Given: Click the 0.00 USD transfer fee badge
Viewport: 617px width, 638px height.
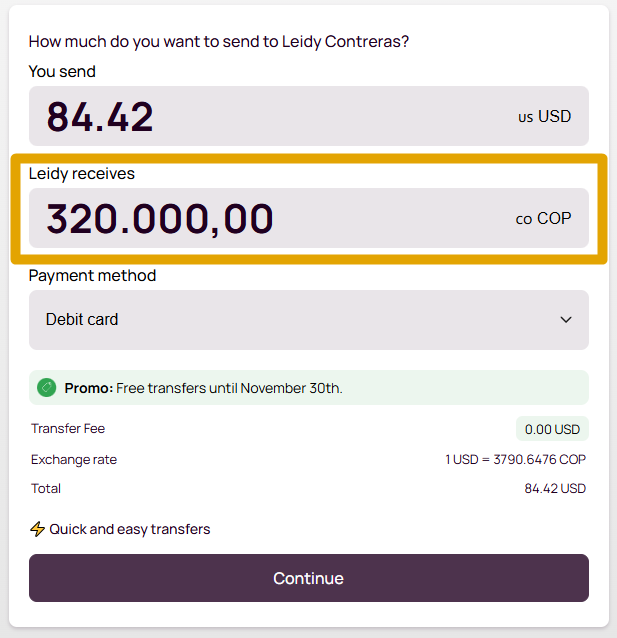Looking at the screenshot, I should [552, 429].
